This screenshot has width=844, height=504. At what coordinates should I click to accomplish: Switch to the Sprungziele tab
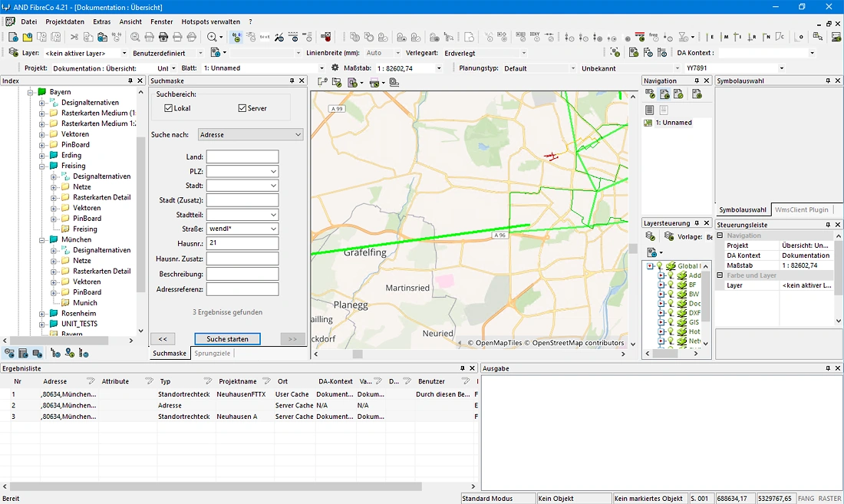212,354
